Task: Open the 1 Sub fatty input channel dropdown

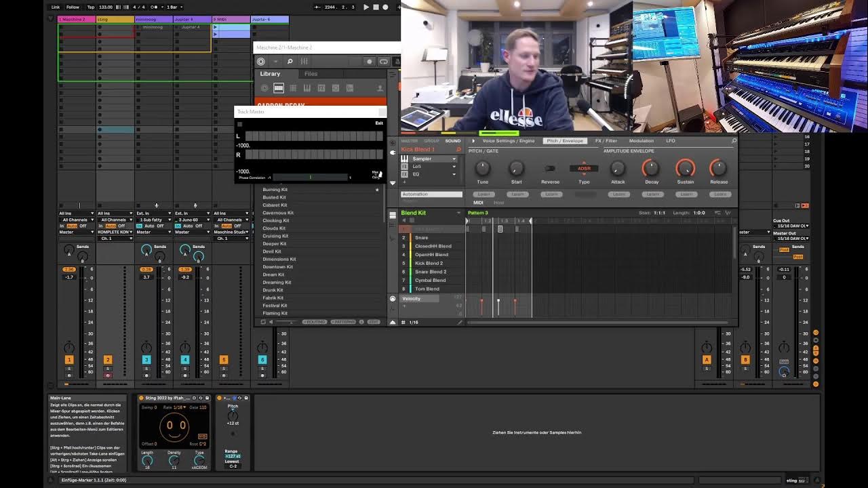Action: (154, 220)
